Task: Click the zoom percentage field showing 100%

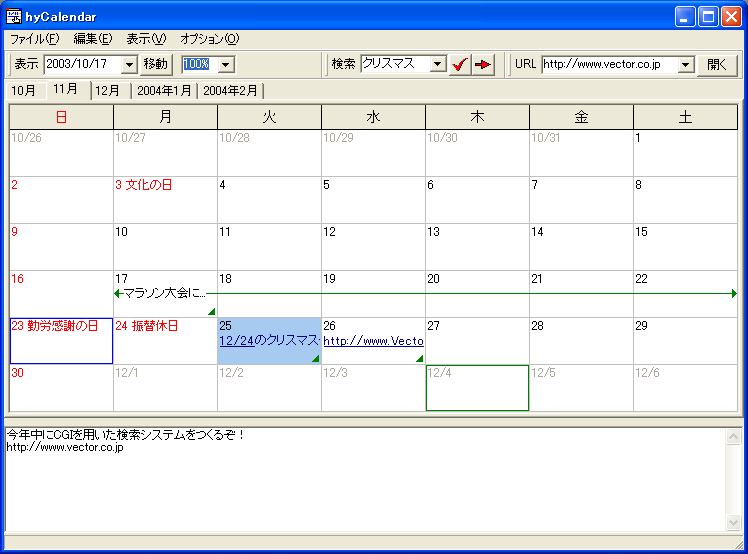Action: [x=200, y=64]
